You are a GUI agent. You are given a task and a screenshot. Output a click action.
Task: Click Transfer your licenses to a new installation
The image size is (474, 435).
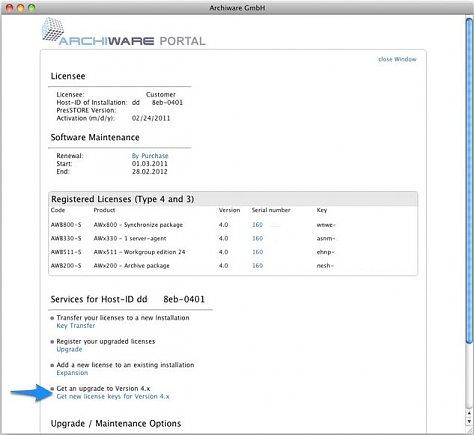pyautogui.click(x=123, y=318)
